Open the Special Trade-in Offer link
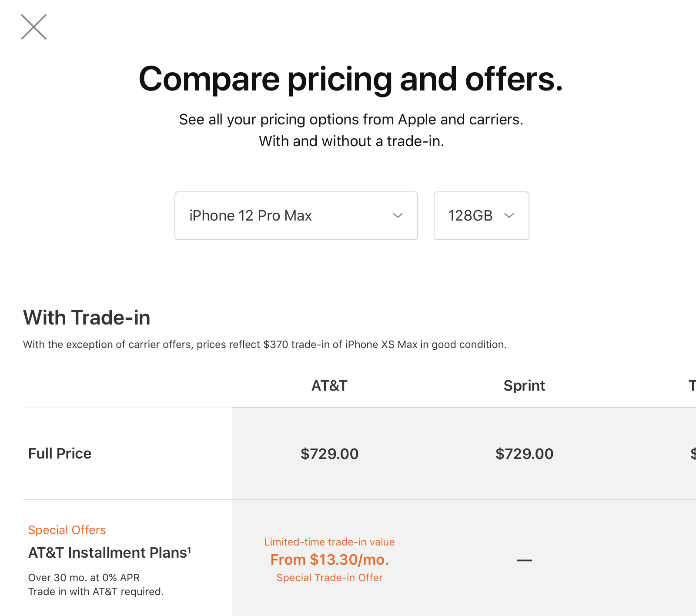Image resolution: width=696 pixels, height=616 pixels. coord(329,578)
